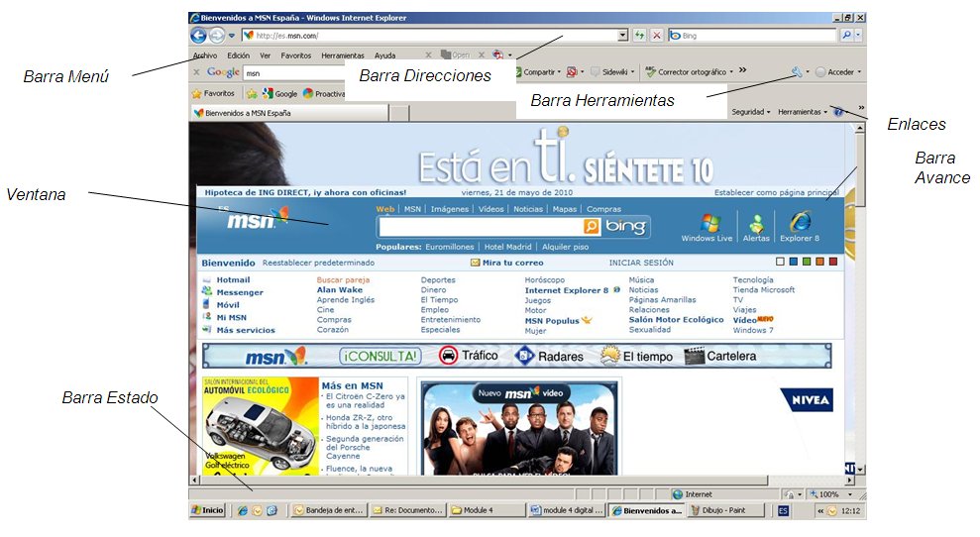Click El tiempo weather icon in banner

point(610,356)
